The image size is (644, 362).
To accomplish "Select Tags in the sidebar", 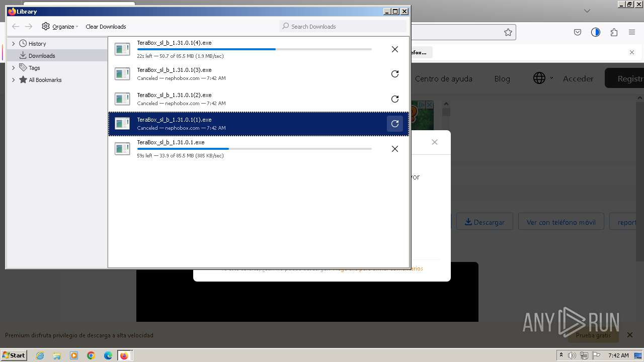I will [34, 68].
